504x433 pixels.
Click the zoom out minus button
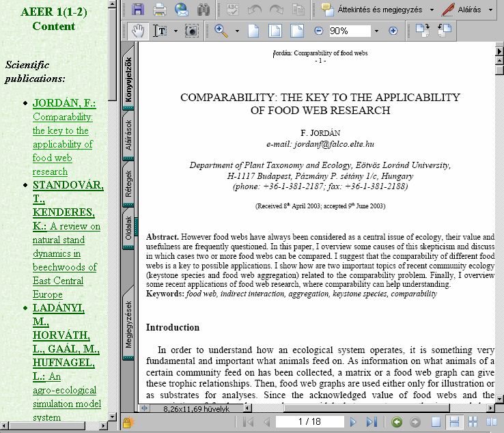pyautogui.click(x=318, y=31)
